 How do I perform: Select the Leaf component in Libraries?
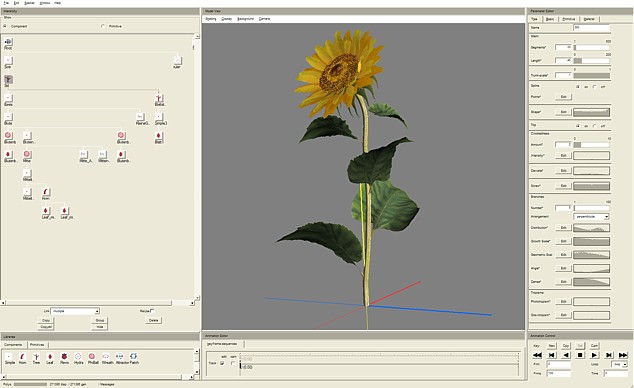50,358
